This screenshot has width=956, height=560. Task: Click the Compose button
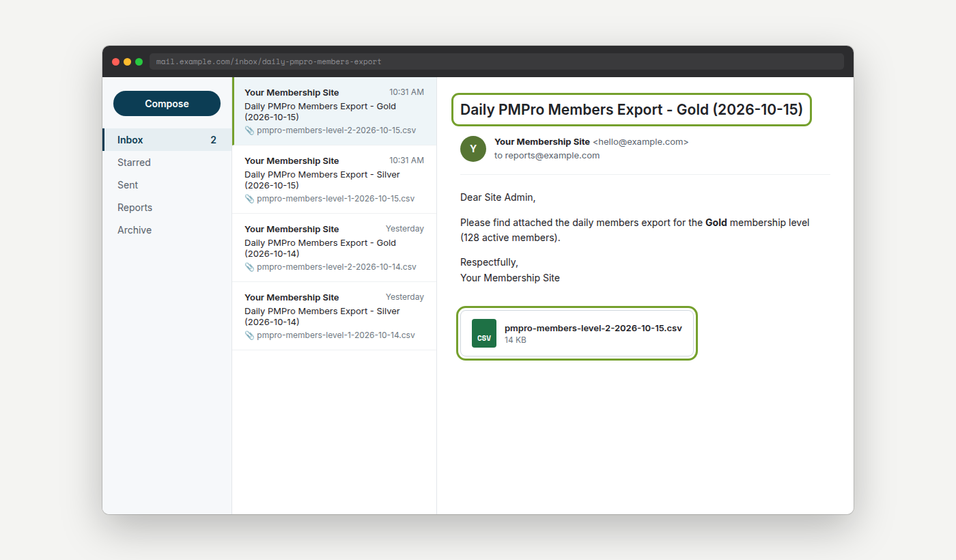pyautogui.click(x=167, y=104)
